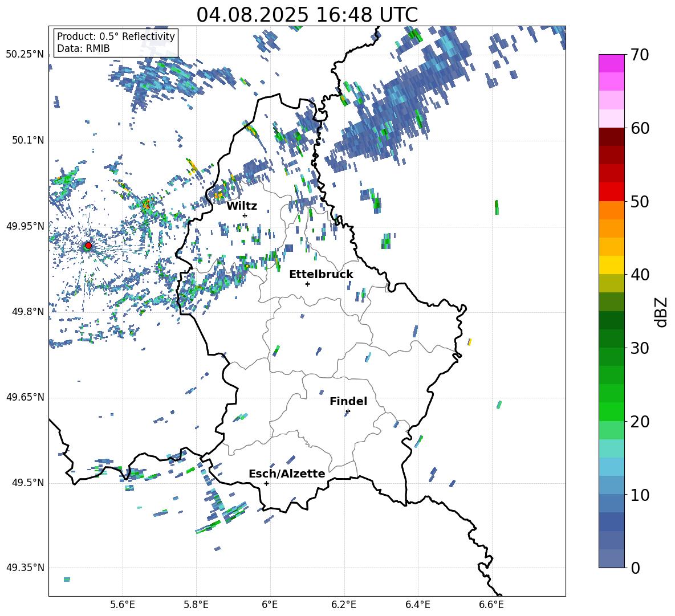
Task: Click the title timestamp 04.08.2025 16:48 UTC
Action: [x=307, y=15]
